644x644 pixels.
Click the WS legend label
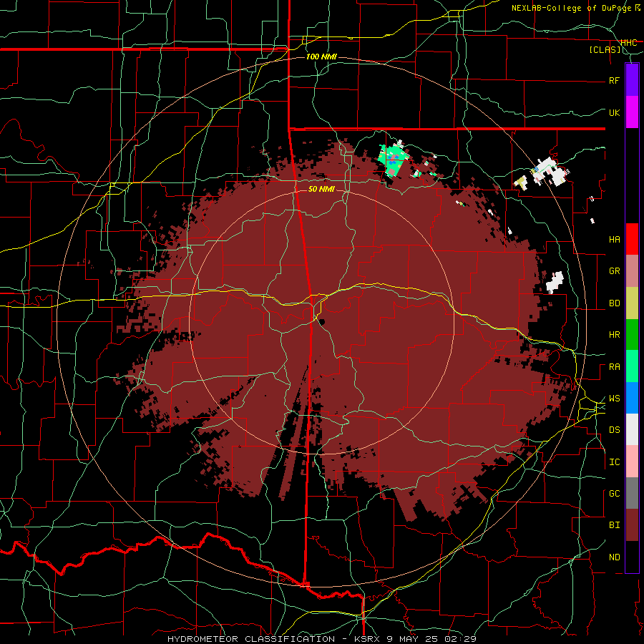pos(614,399)
